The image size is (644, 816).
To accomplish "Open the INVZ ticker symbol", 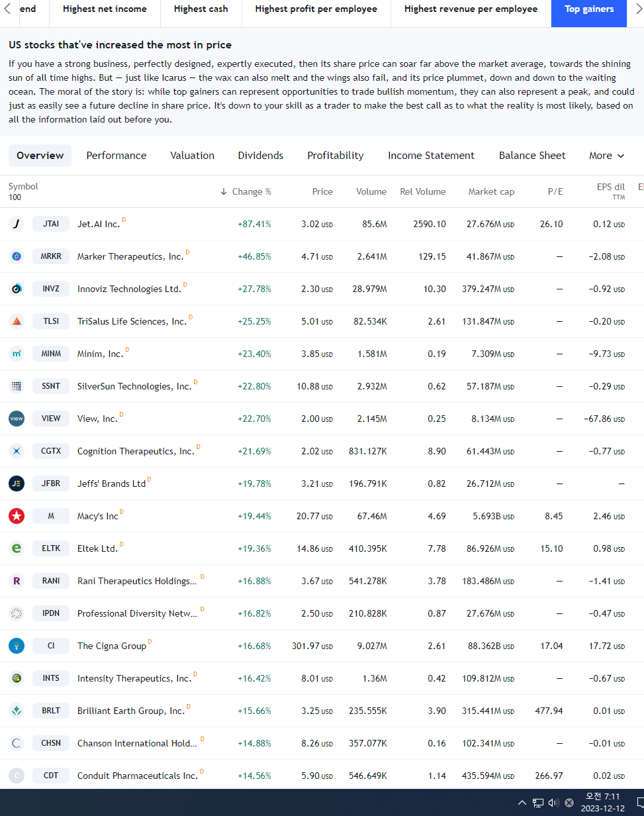I will coord(51,289).
